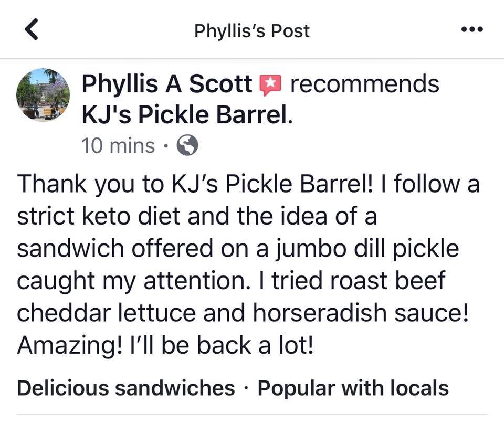Click the Popular with locals tag
Viewport: 504px width, 424px height.
coord(352,388)
